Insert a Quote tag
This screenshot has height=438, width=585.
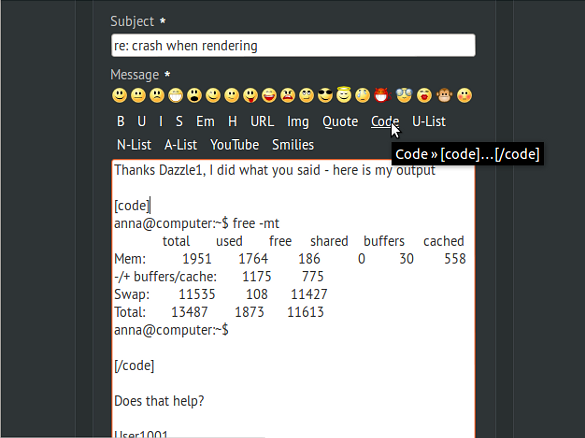click(x=340, y=122)
